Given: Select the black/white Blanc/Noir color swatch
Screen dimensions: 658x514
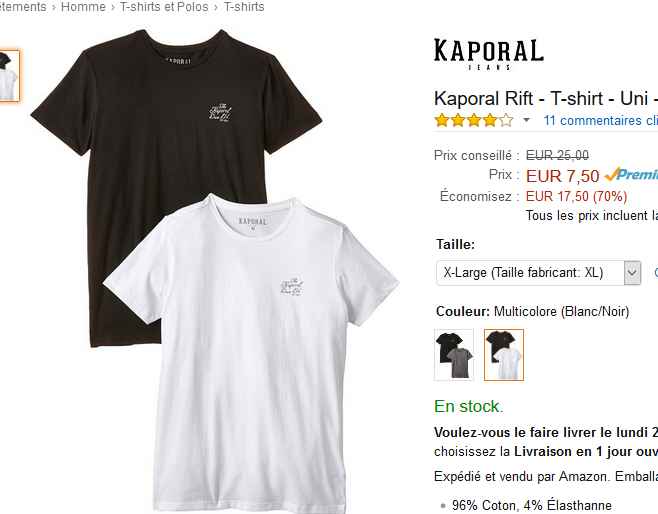Looking at the screenshot, I should pos(504,355).
